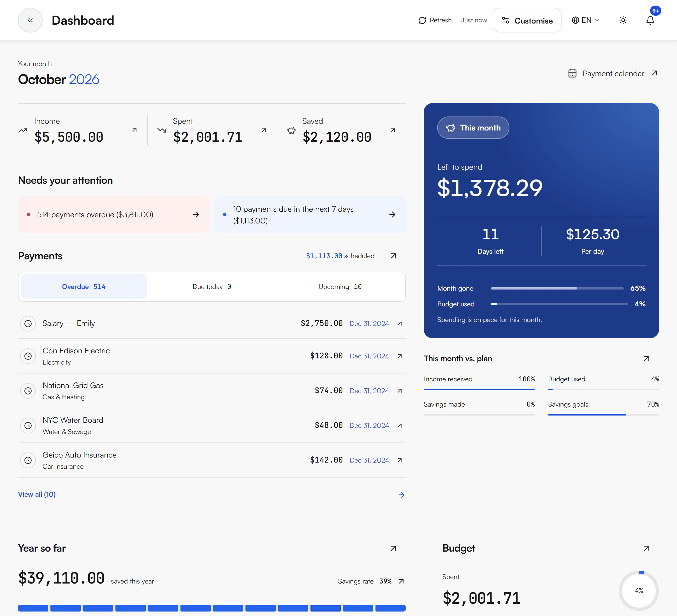Click the Salary — Emily row clock icon
Screen dimensions: 677x616
click(28, 323)
